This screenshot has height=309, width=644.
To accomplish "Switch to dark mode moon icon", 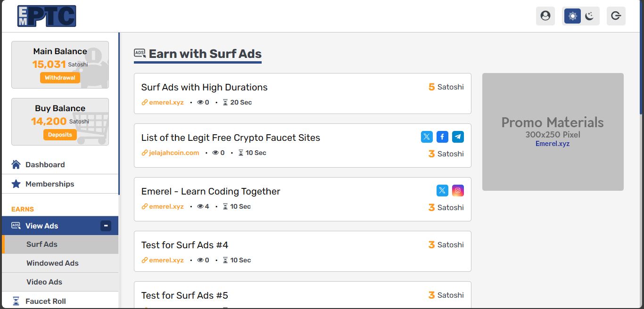I will [589, 16].
